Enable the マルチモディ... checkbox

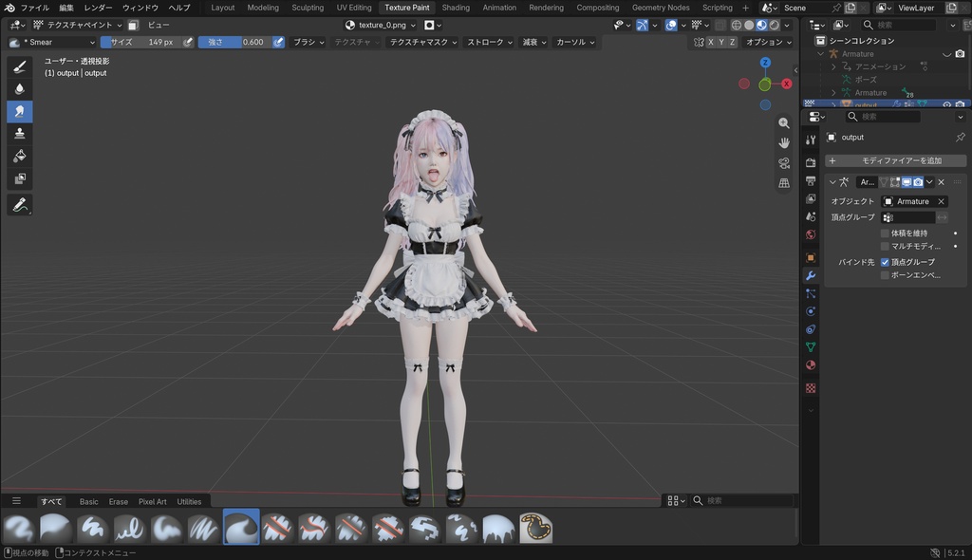885,246
